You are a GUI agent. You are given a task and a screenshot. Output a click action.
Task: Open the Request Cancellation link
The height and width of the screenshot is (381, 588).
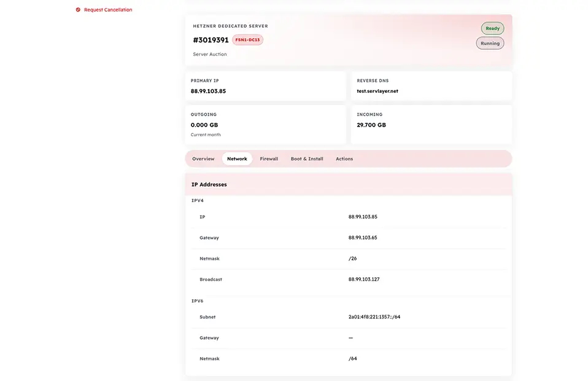(108, 10)
